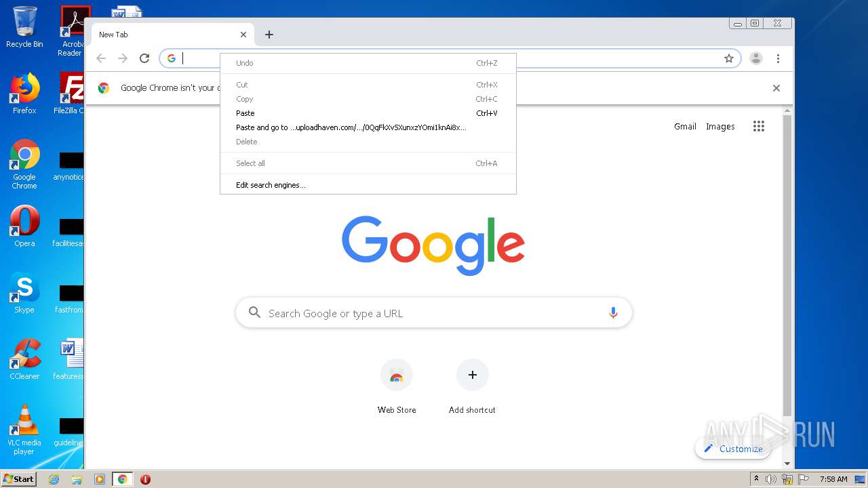
Task: Click Add shortcut tile
Action: pyautogui.click(x=472, y=387)
